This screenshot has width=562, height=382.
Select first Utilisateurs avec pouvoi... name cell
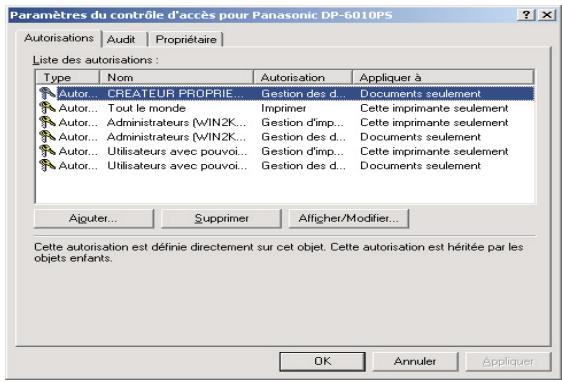(177, 151)
